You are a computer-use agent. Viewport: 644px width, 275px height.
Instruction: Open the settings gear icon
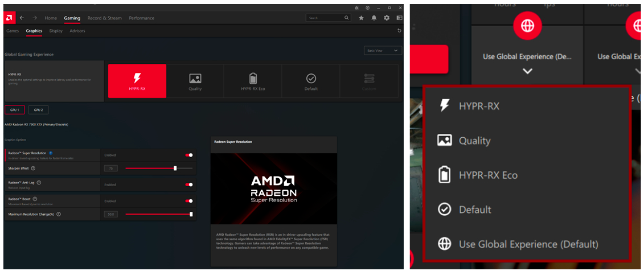click(387, 18)
